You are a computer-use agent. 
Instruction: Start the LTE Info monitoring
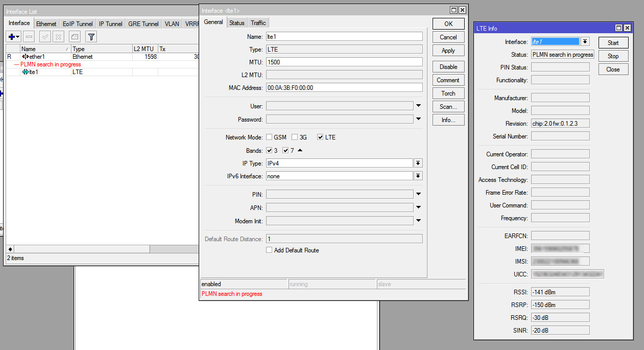(613, 42)
